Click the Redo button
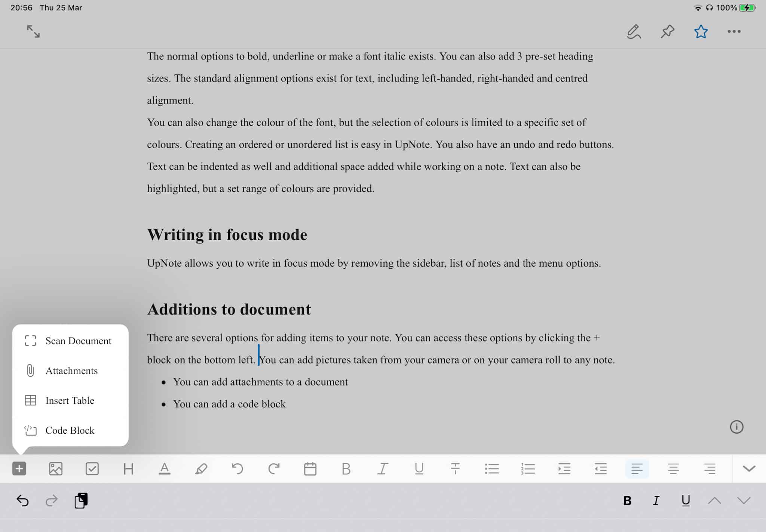This screenshot has height=532, width=766. (273, 468)
